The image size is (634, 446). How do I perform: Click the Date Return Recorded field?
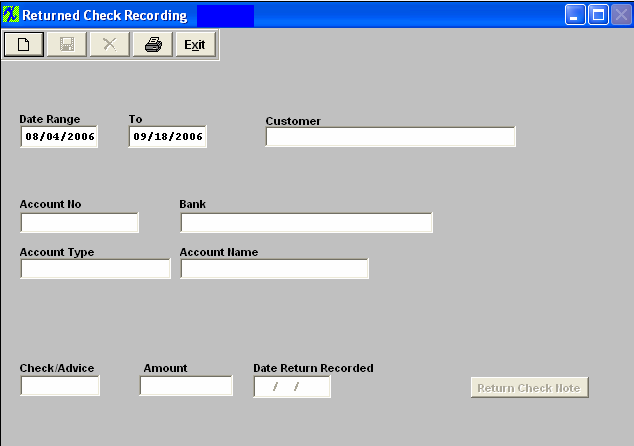click(x=292, y=387)
